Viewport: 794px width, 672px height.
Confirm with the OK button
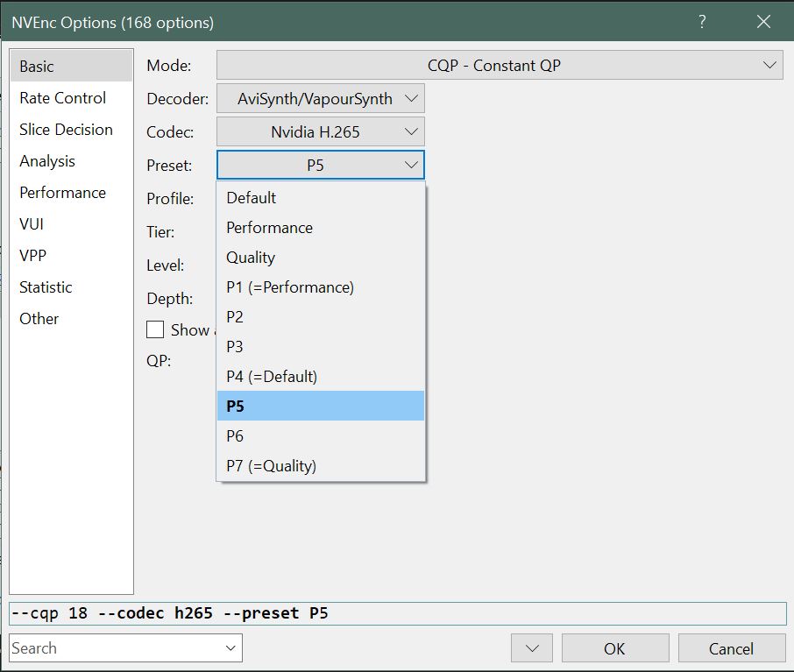(615, 647)
